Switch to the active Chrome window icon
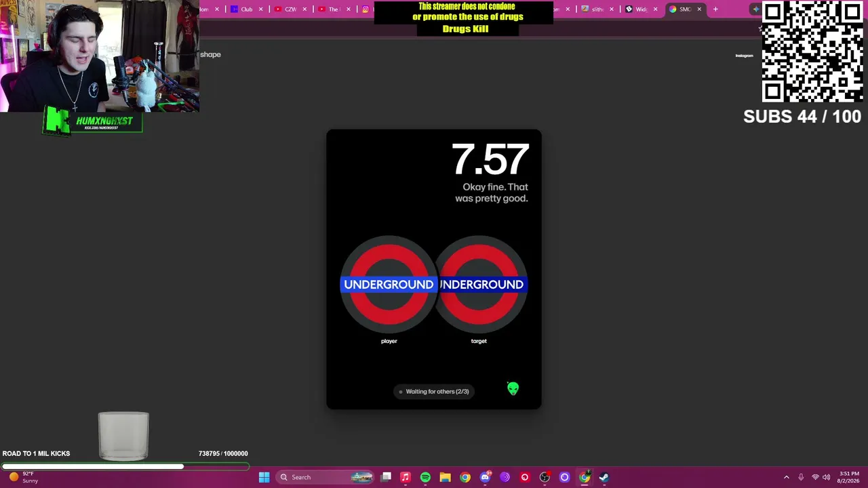 tap(585, 477)
